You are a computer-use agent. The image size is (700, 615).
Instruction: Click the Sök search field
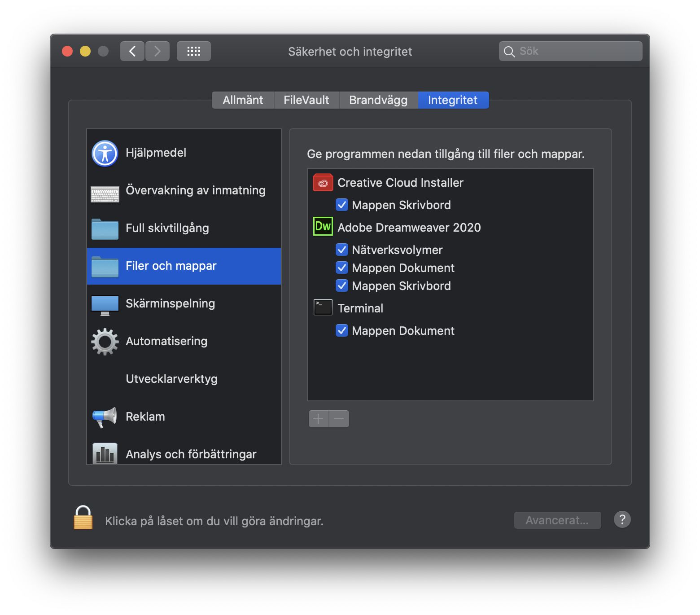tap(571, 51)
